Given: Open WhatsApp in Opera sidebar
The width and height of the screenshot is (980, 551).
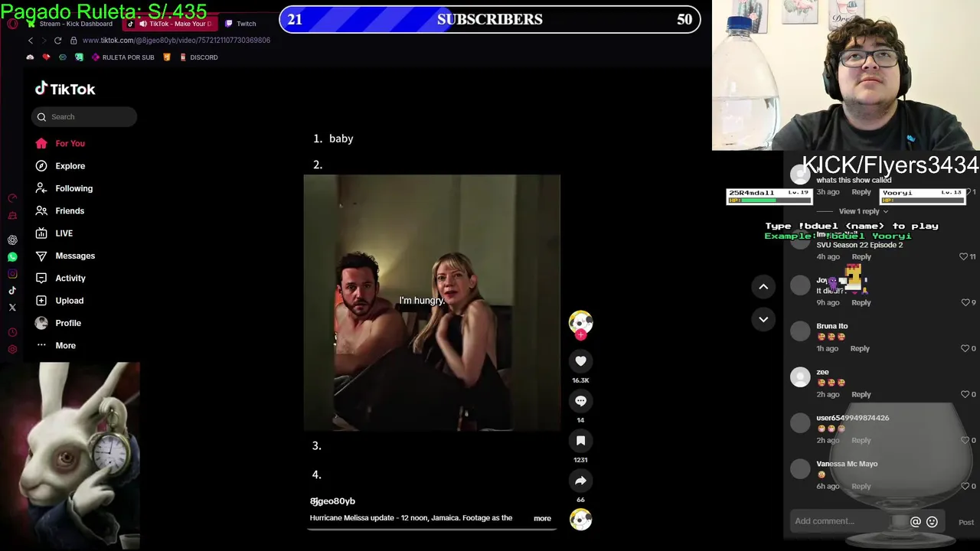Looking at the screenshot, I should click(12, 257).
